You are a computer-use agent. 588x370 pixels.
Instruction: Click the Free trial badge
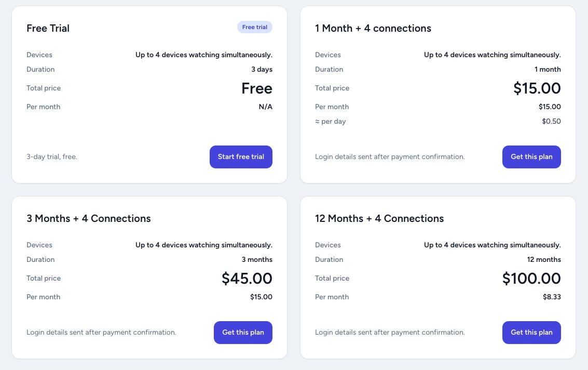(254, 27)
